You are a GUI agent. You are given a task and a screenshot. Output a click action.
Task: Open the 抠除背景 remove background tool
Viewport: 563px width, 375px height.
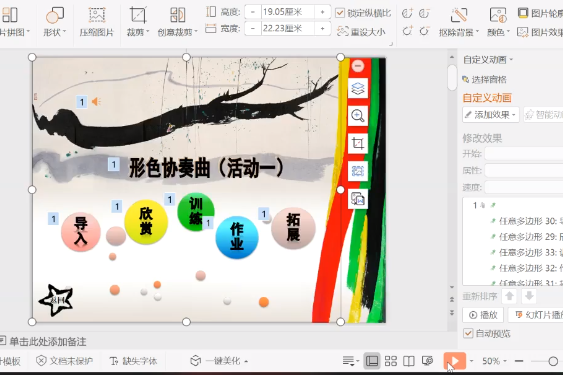(x=459, y=22)
